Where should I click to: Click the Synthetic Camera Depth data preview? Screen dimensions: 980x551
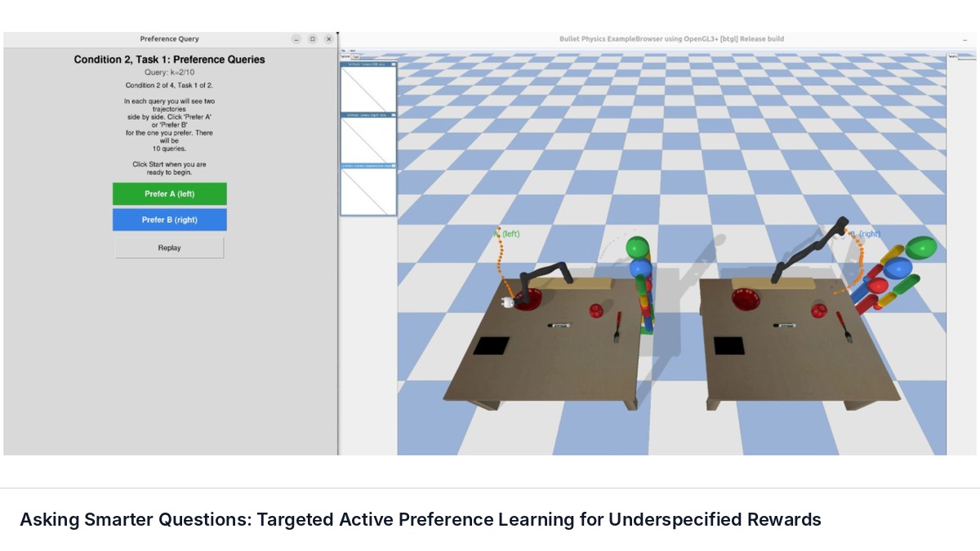click(368, 140)
